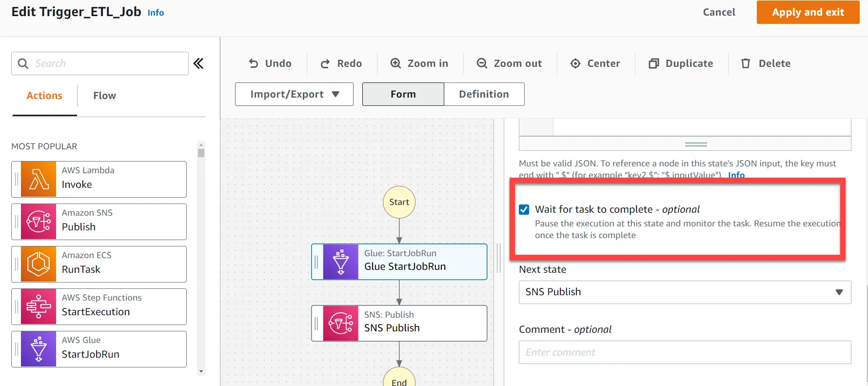This screenshot has height=386, width=868.
Task: Click the Center target icon
Action: (575, 63)
